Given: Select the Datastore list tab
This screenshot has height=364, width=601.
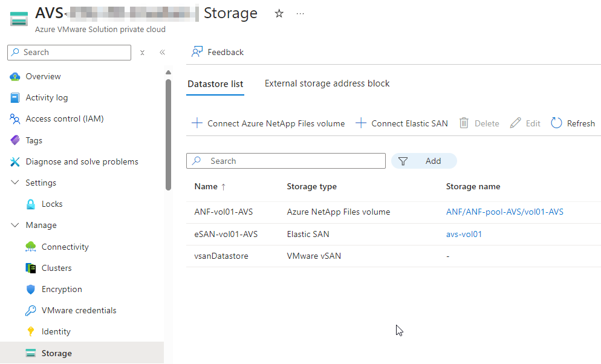Looking at the screenshot, I should click(215, 84).
